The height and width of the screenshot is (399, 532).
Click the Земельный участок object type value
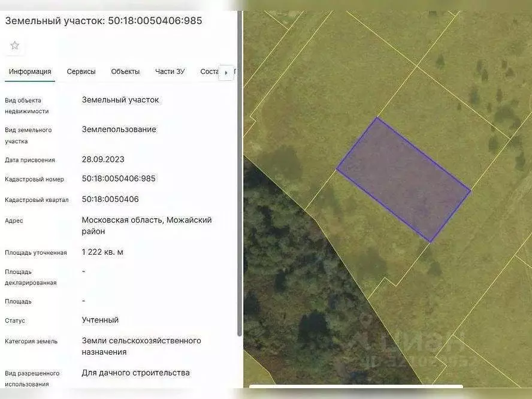pos(120,99)
